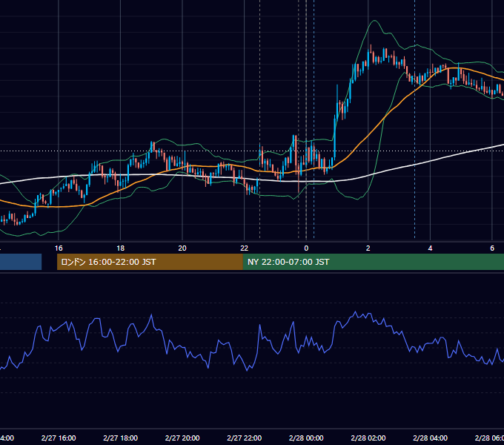Click the 2/27 20:00 date label
This screenshot has height=445, width=504.
[x=182, y=438]
